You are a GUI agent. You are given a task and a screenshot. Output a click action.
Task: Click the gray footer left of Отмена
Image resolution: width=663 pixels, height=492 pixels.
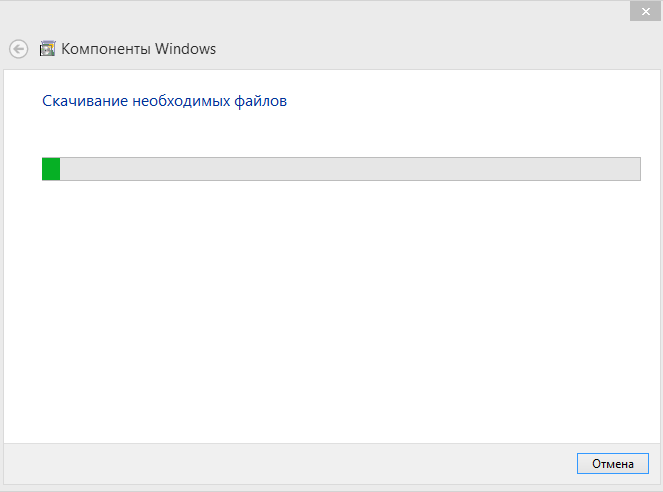point(300,464)
